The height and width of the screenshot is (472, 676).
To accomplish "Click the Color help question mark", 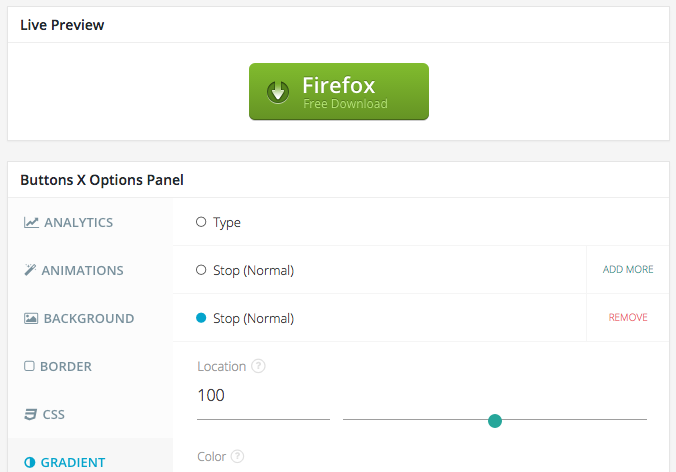I will point(237,456).
